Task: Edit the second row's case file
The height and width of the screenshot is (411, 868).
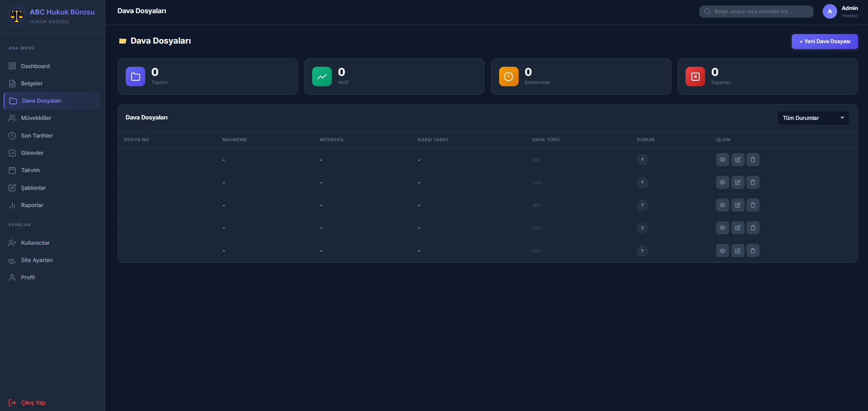Action: tap(738, 182)
